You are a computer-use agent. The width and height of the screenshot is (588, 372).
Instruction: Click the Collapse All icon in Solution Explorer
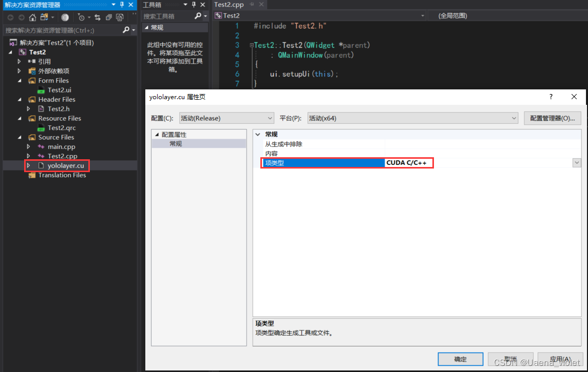[x=109, y=17]
